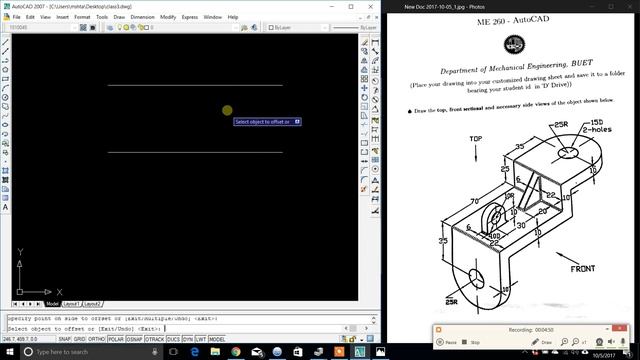This screenshot has height=360, width=640.
Task: Toggle ORTHO mode in status bar
Action: (96, 339)
